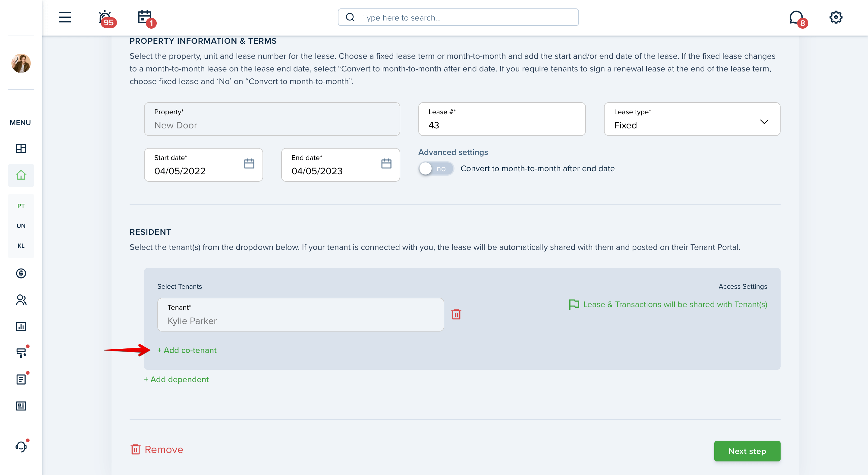
Task: Click the Advanced settings label
Action: 453,152
